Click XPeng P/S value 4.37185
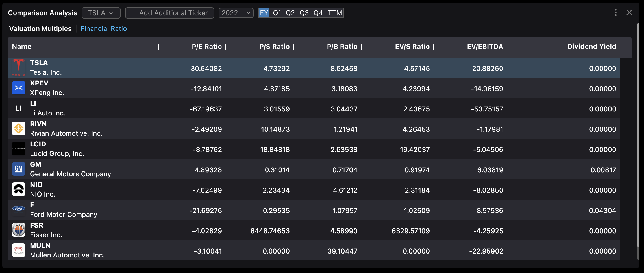The image size is (644, 273). click(x=277, y=89)
